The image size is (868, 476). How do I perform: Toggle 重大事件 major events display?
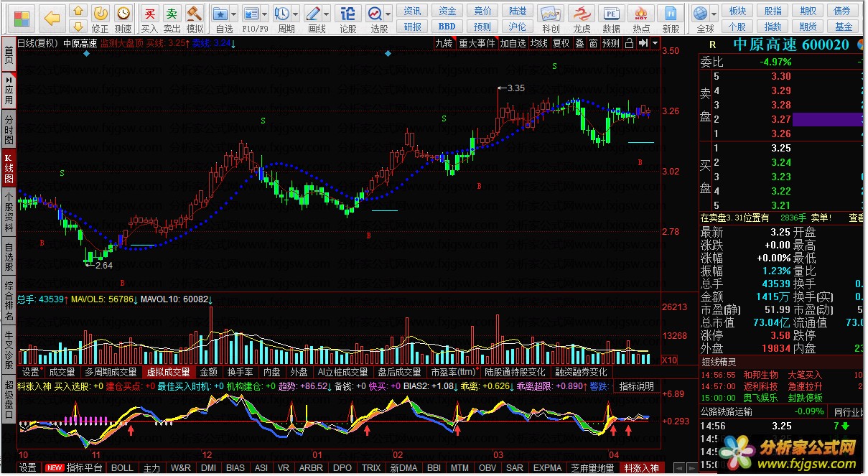click(477, 43)
